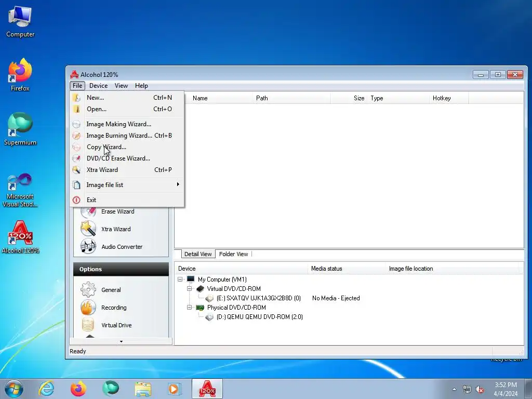Collapse the My Computer (VM1) tree node
Screen dimensions: 532x399
(x=180, y=279)
